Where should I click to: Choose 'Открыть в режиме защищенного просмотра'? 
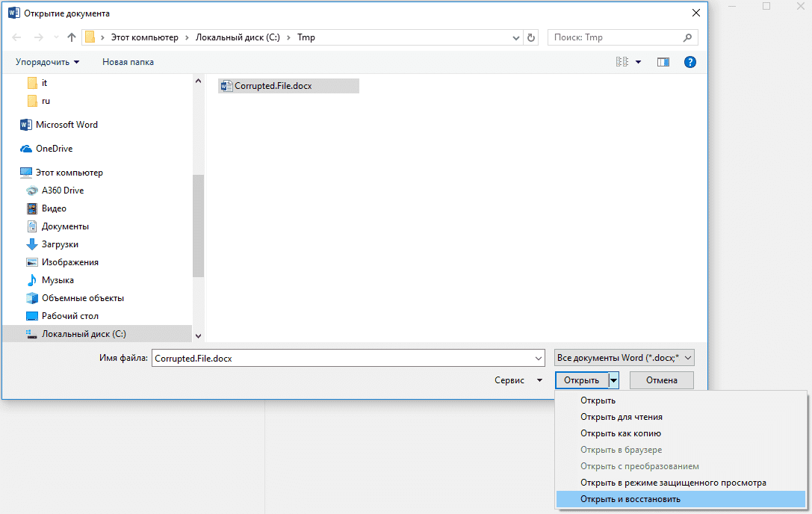pyautogui.click(x=681, y=483)
